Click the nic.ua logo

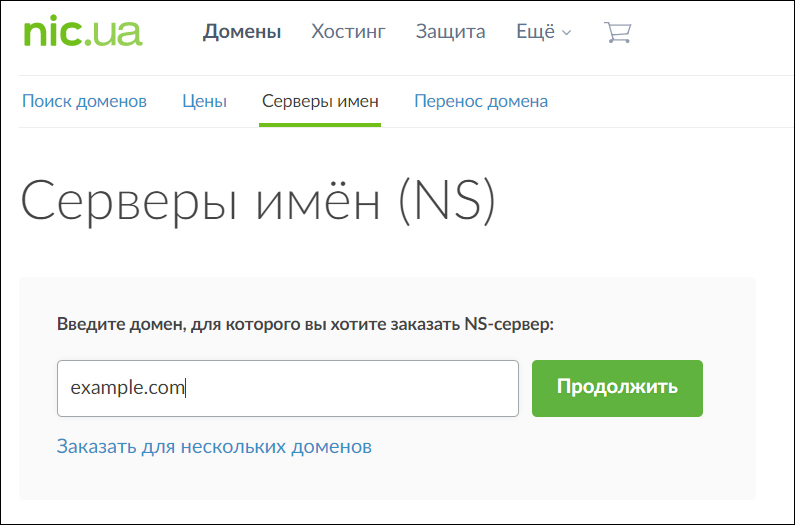tap(82, 31)
